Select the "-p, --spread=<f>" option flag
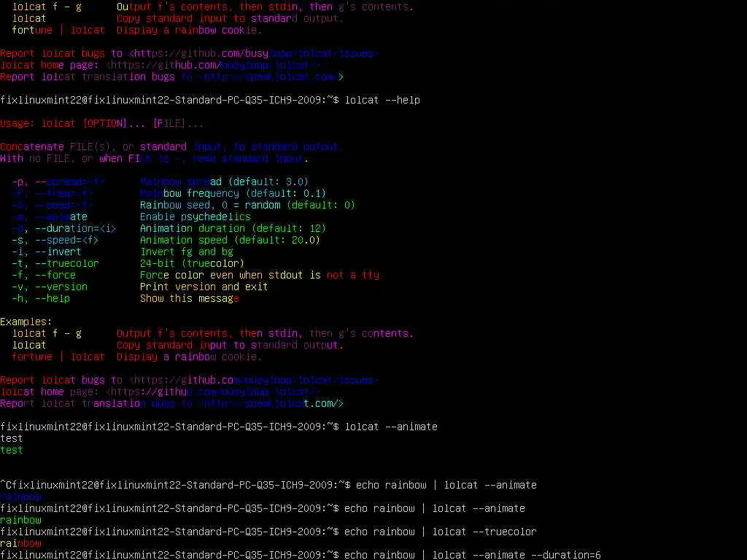This screenshot has height=560, width=747. pyautogui.click(x=58, y=182)
